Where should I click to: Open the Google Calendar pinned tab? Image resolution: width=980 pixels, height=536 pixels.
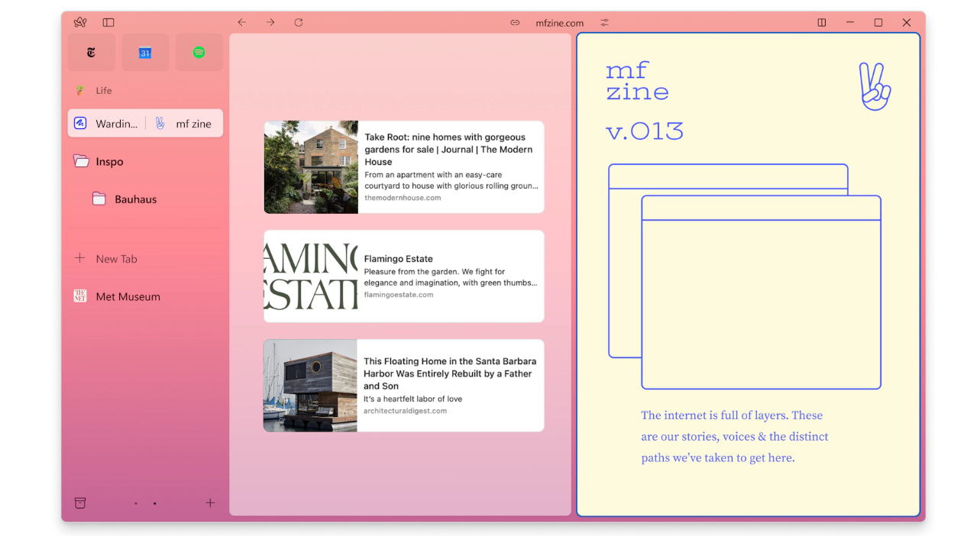(145, 53)
